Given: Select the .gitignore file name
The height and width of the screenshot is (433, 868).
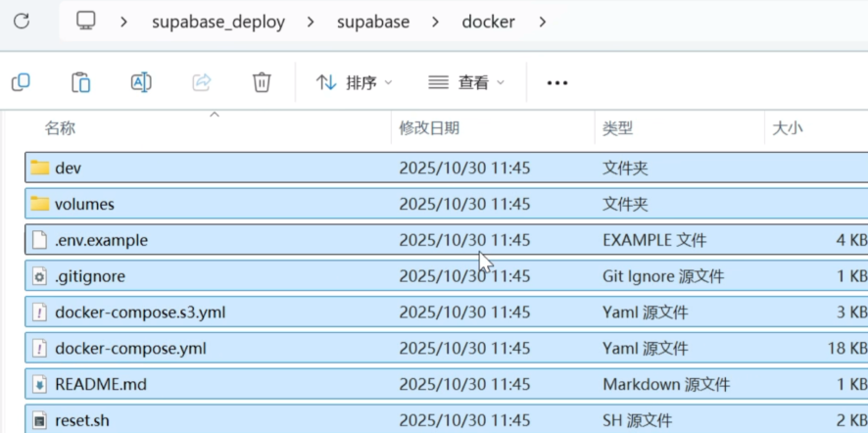Looking at the screenshot, I should tap(90, 276).
